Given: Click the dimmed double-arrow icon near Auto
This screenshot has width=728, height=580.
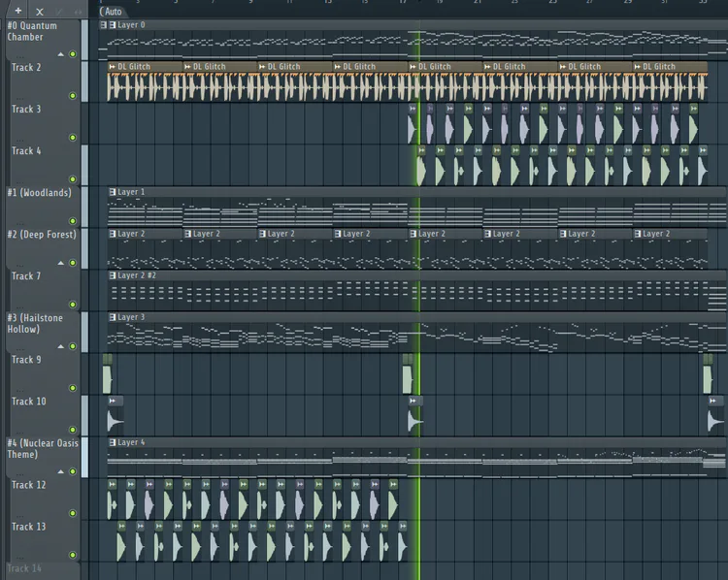Looking at the screenshot, I should [78, 12].
